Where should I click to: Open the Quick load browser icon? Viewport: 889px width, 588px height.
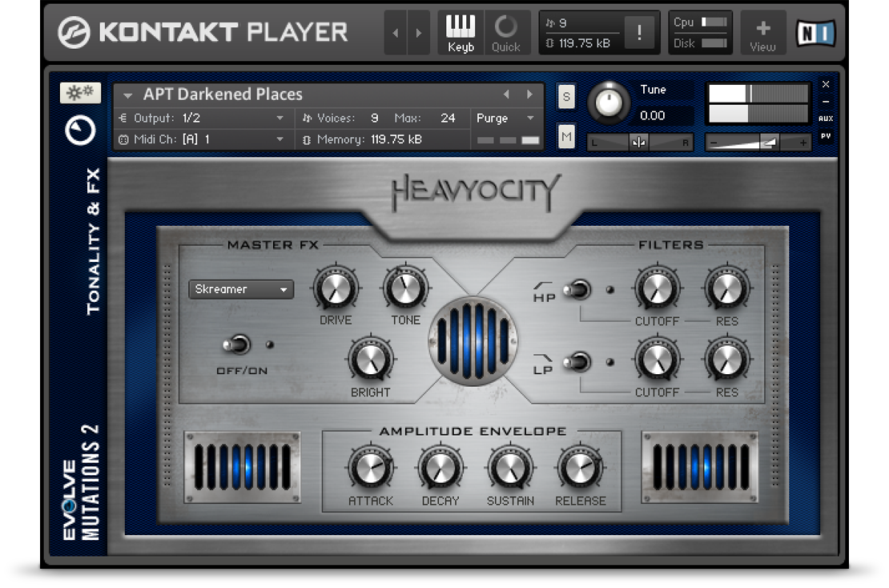(505, 26)
